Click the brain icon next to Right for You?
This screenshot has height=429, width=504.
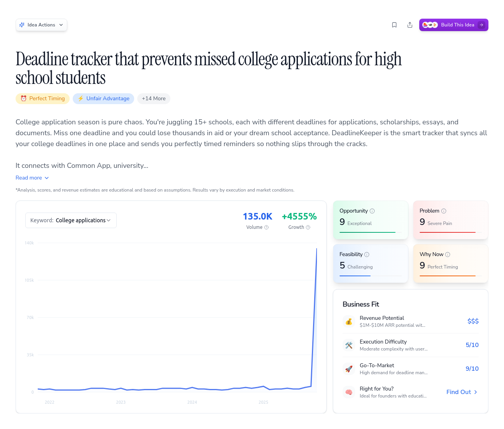pos(349,392)
